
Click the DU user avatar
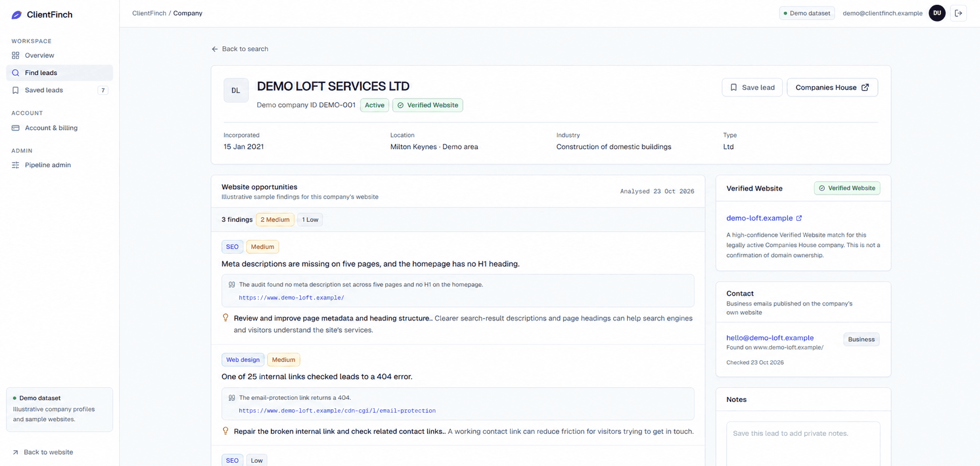pyautogui.click(x=937, y=13)
